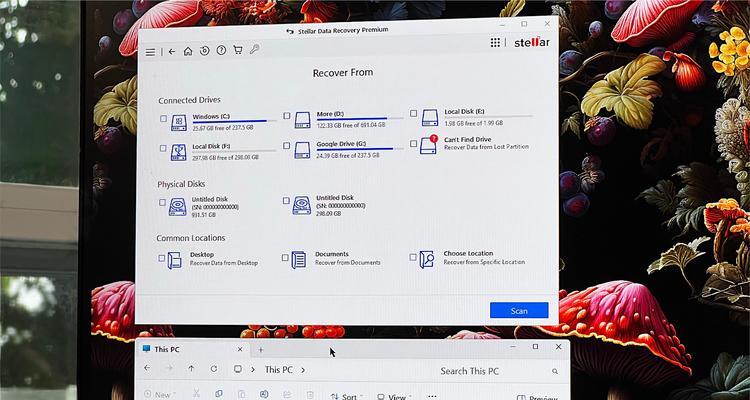The image size is (750, 400).
Task: Click the back arrow in Stellar toolbar
Action: (172, 52)
